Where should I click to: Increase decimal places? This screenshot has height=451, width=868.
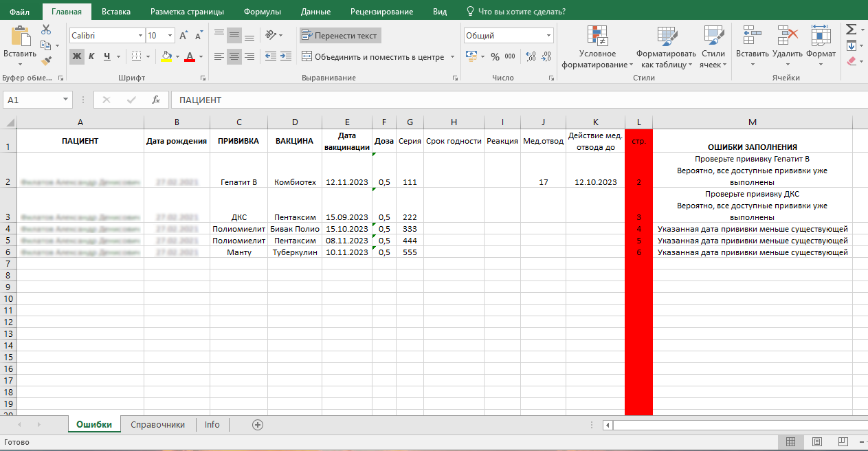click(530, 56)
